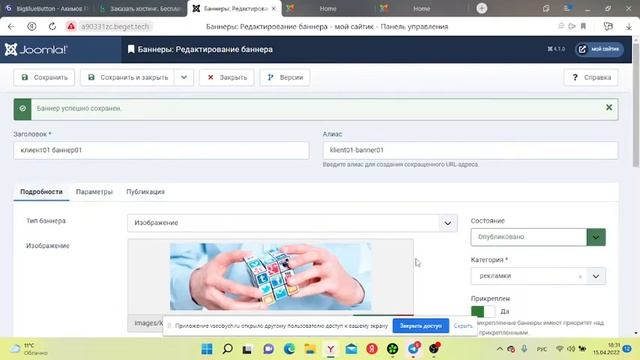This screenshot has height=360, width=640.
Task: Switch to the Подробности tab
Action: [x=41, y=191]
